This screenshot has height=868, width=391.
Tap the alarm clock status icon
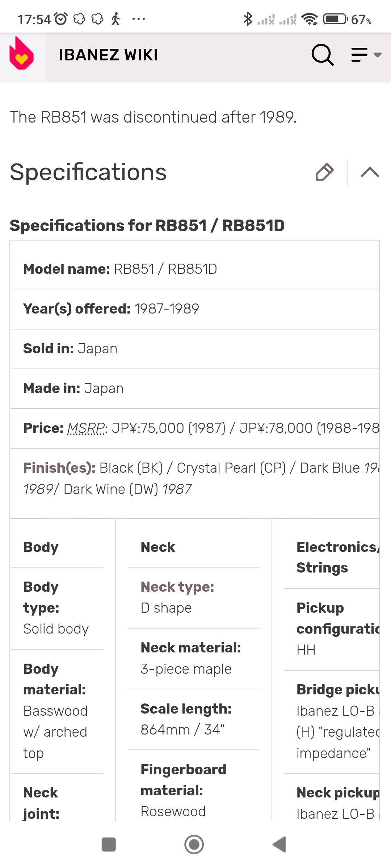61,19
